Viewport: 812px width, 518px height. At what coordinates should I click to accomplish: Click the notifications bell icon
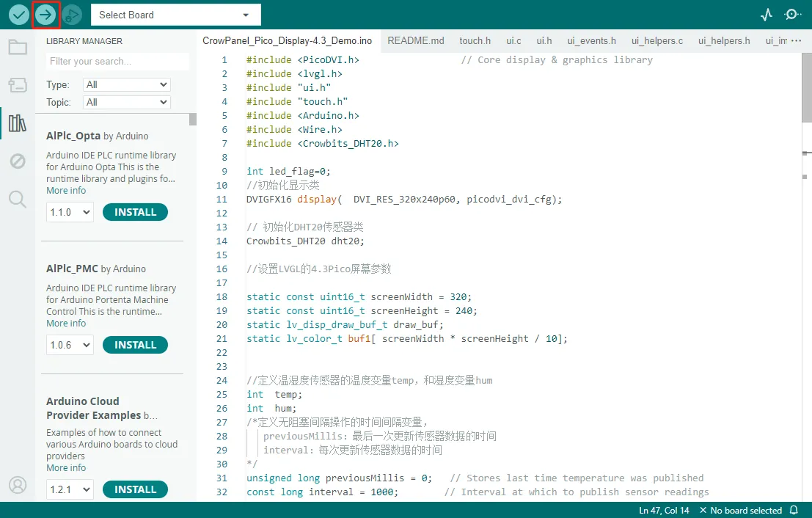point(794,510)
